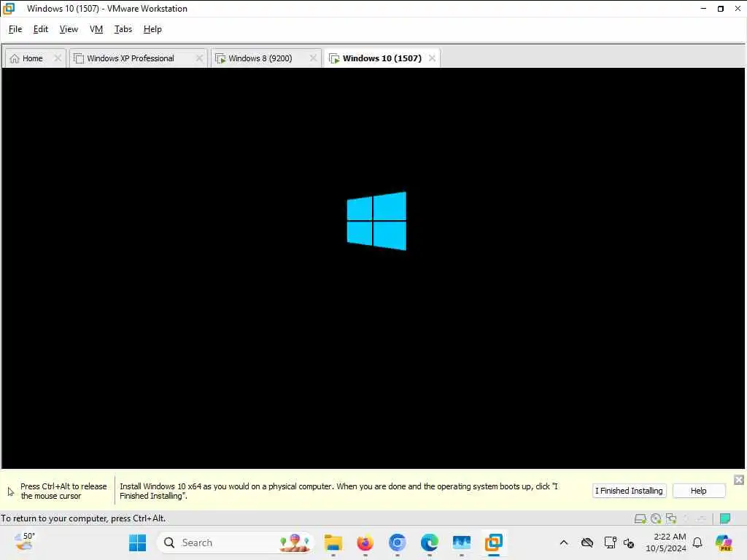Click the hard disk status icon
Image resolution: width=747 pixels, height=560 pixels.
[x=640, y=518]
